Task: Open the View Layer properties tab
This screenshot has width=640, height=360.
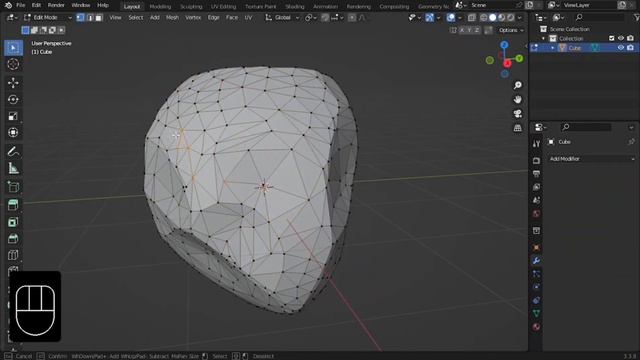Action: pos(536,187)
